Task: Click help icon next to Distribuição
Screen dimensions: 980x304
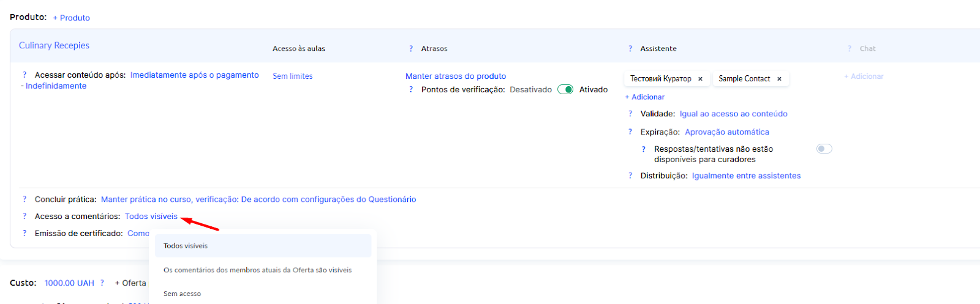Action: pyautogui.click(x=630, y=176)
